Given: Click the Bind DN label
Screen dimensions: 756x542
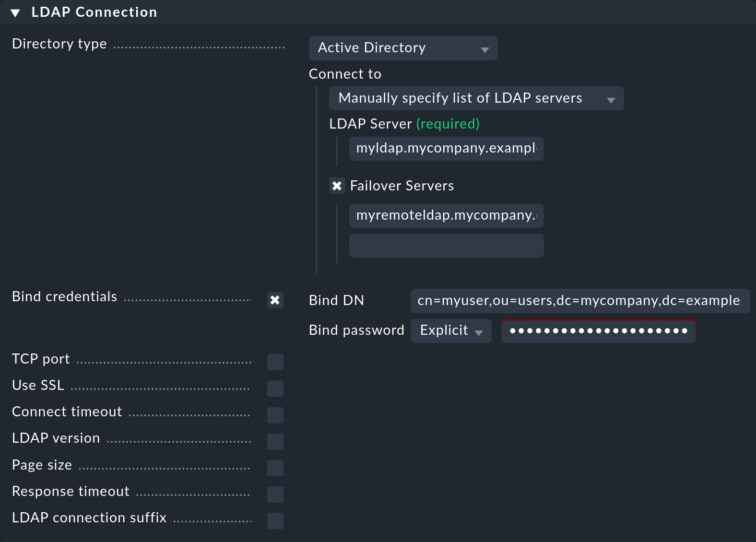Looking at the screenshot, I should point(336,300).
